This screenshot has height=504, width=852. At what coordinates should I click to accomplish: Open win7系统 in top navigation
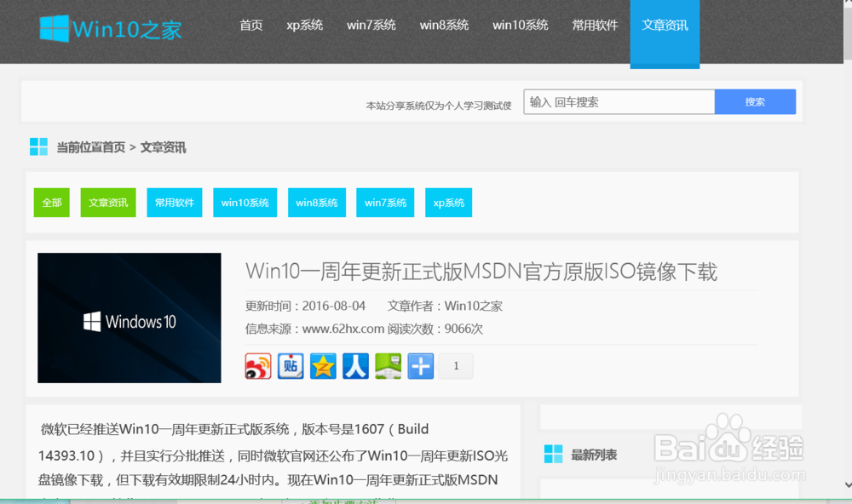[371, 25]
